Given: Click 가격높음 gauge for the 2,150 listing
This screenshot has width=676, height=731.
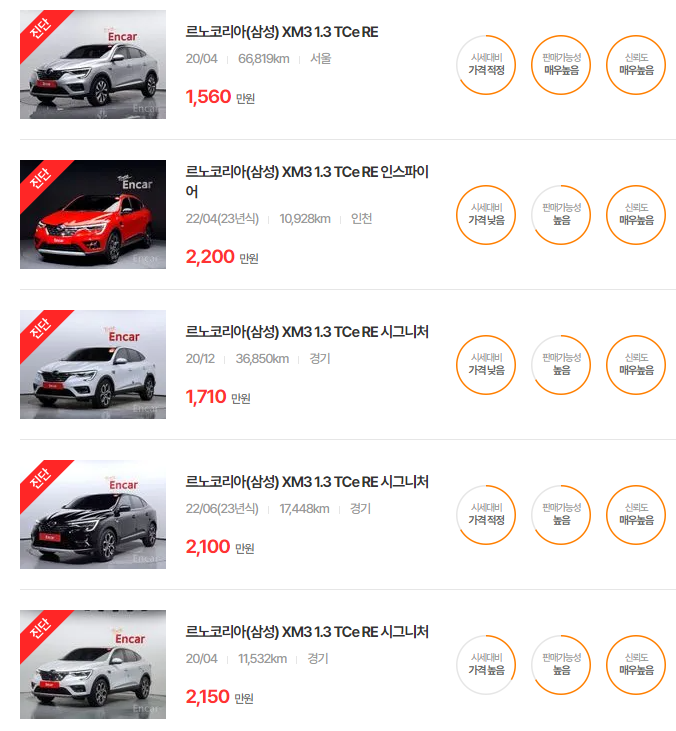Looking at the screenshot, I should (486, 665).
